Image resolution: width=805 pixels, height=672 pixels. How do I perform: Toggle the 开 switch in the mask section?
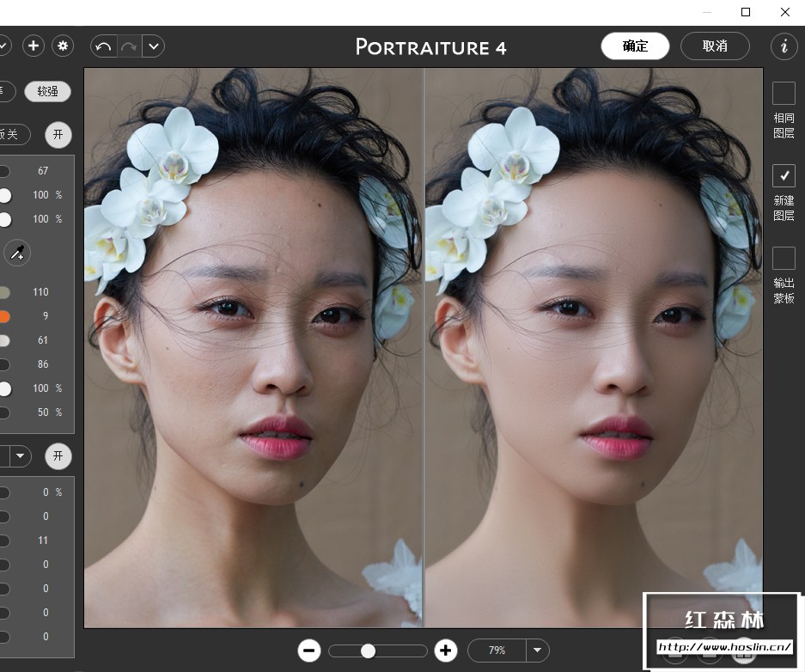pos(58,455)
